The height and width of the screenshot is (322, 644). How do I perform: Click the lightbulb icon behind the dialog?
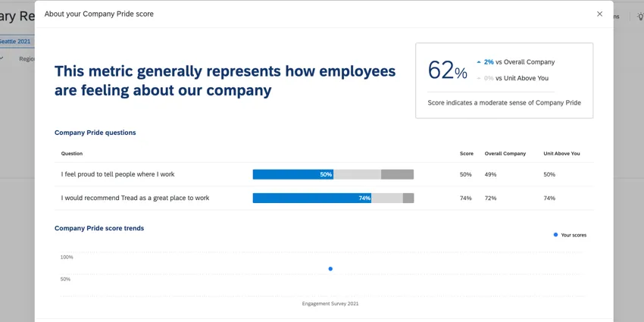tap(639, 17)
